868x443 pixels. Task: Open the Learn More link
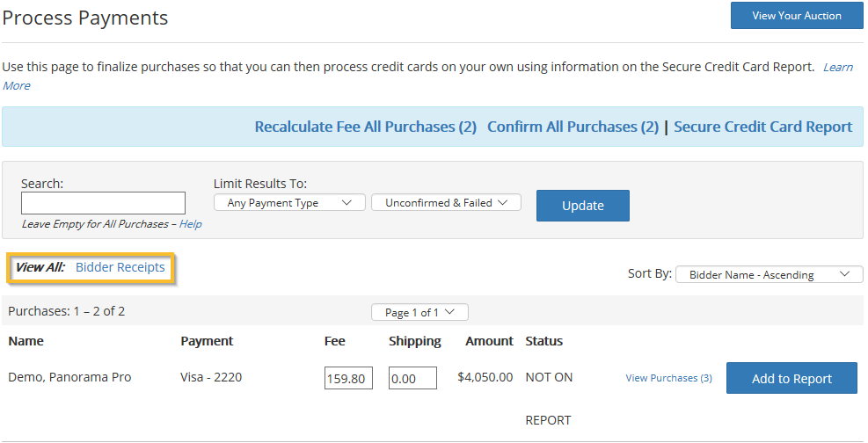[836, 68]
